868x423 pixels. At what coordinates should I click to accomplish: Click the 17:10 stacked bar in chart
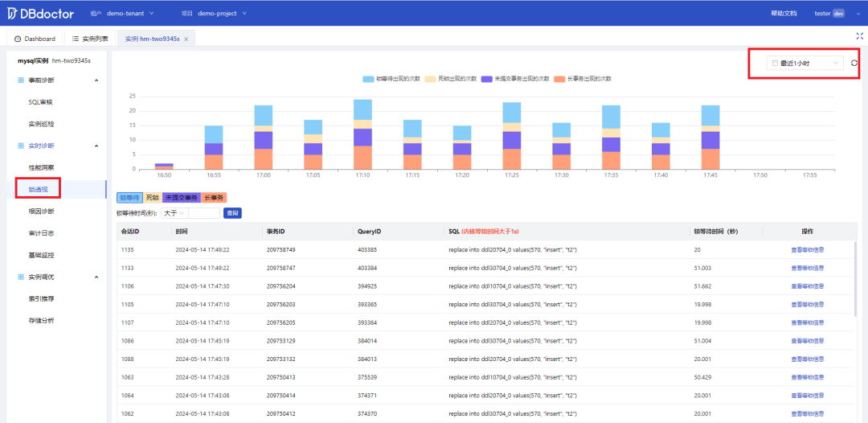362,134
